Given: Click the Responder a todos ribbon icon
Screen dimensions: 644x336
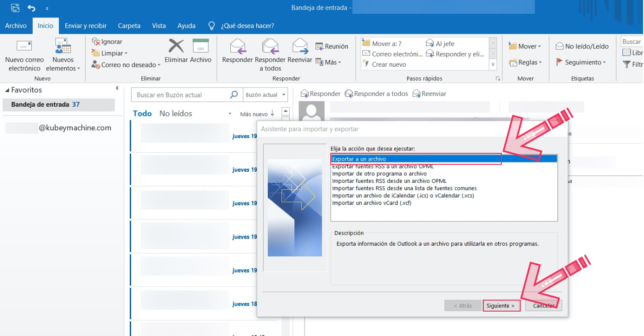Looking at the screenshot, I should click(x=270, y=46).
